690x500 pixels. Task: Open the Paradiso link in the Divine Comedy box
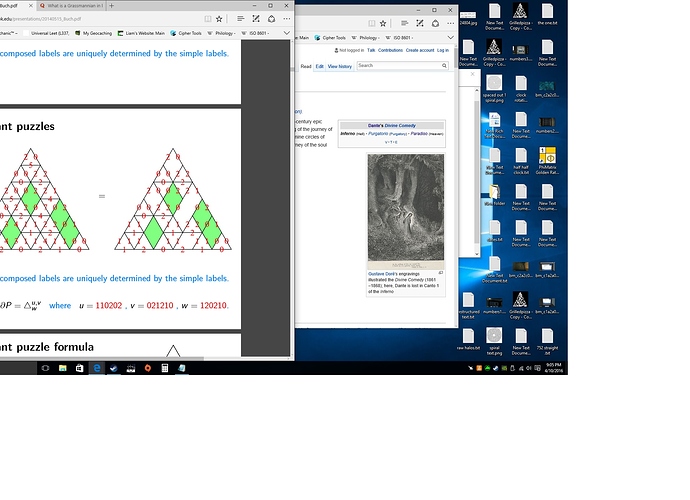click(x=419, y=133)
